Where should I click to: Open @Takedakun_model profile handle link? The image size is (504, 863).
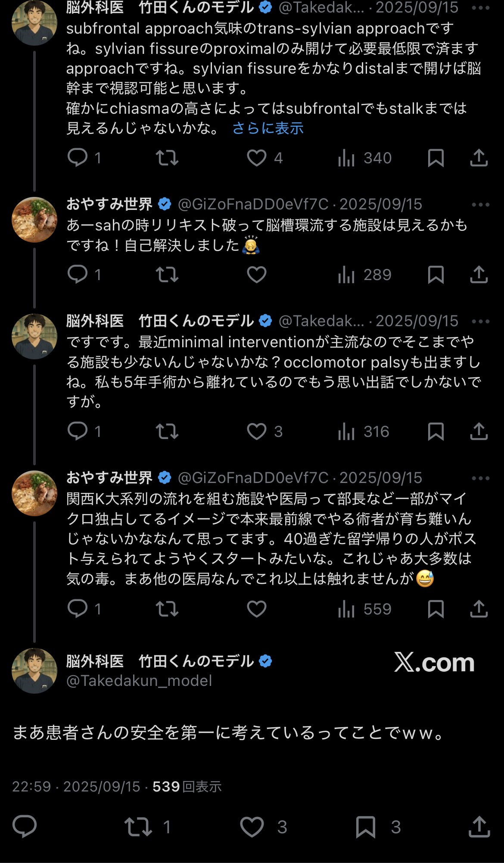(x=139, y=680)
